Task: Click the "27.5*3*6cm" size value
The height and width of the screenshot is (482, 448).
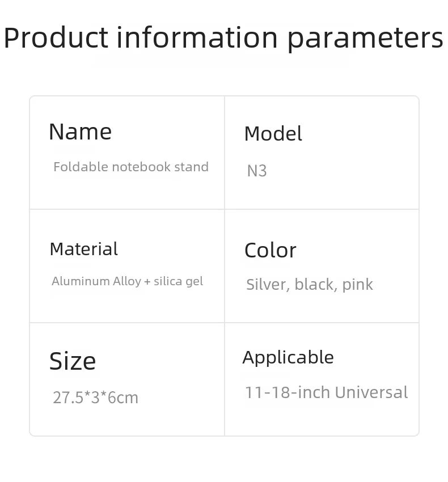Action: pos(95,398)
